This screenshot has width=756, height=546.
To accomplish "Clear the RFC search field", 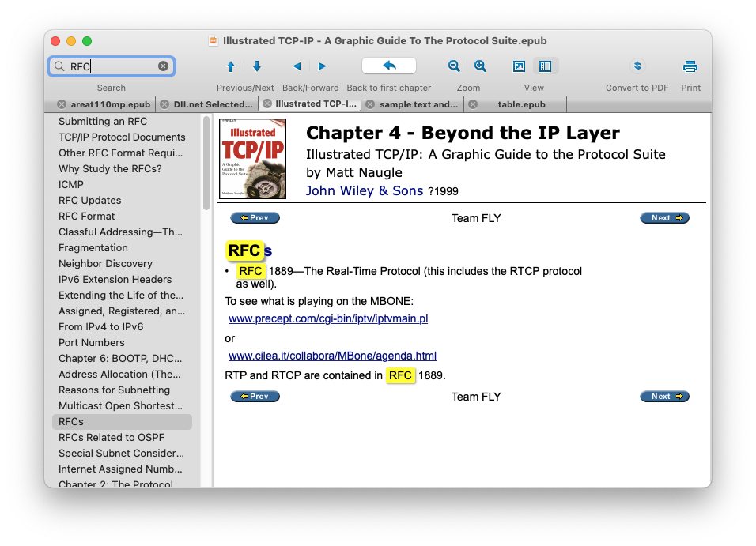I will pos(163,66).
